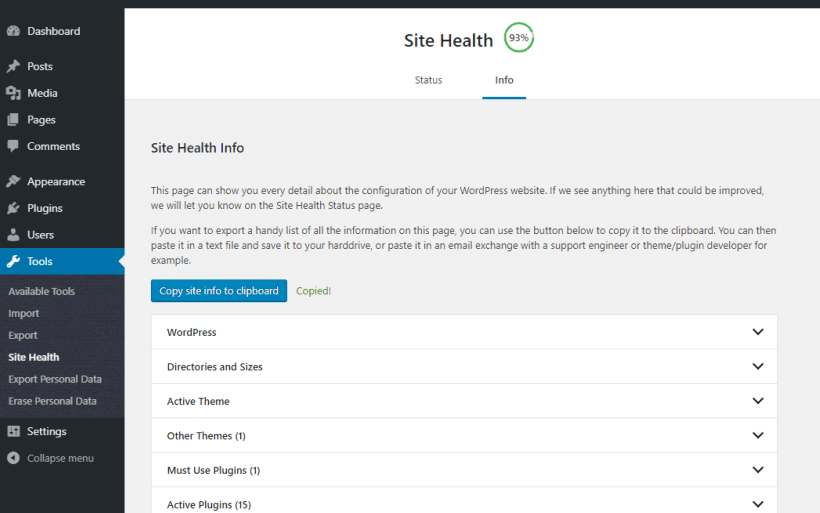The height and width of the screenshot is (513, 820).
Task: Click the Active Plugins (15) title
Action: click(209, 505)
